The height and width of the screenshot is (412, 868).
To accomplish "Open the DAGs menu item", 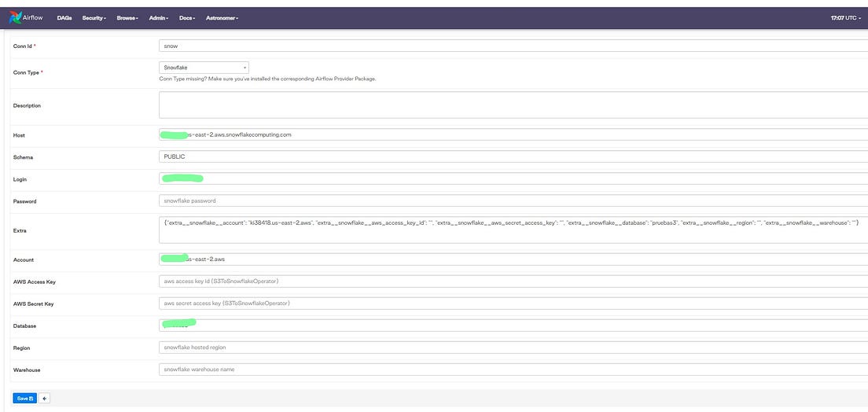I will point(64,18).
